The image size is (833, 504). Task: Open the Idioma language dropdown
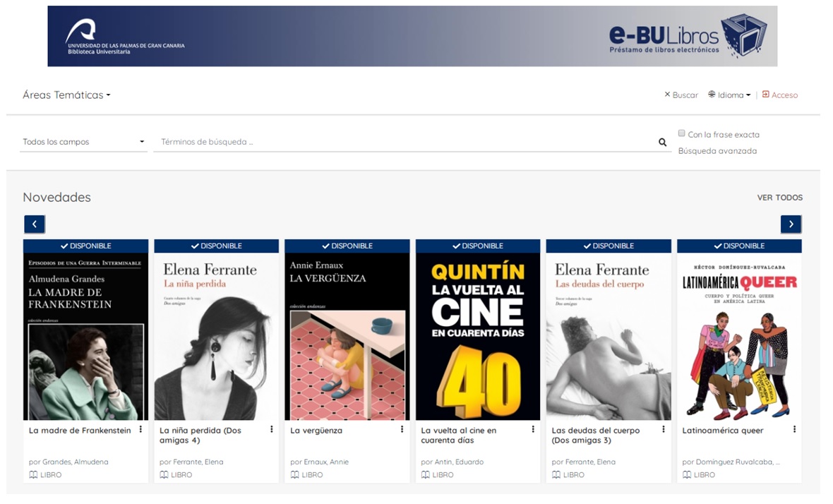point(729,95)
